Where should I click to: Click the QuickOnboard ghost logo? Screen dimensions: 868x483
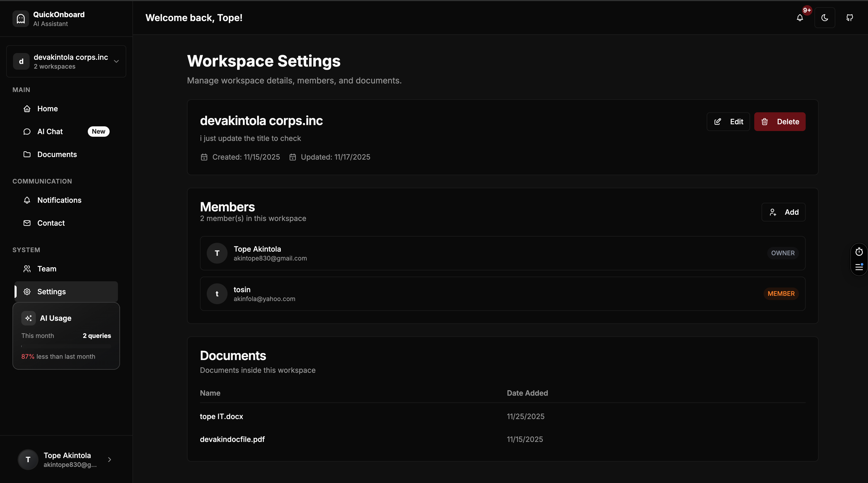pos(21,18)
